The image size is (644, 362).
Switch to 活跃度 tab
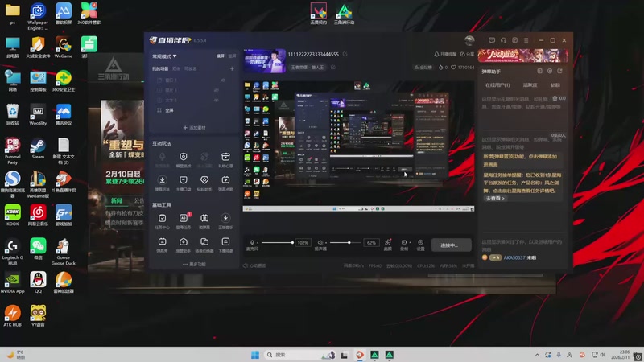(530, 85)
